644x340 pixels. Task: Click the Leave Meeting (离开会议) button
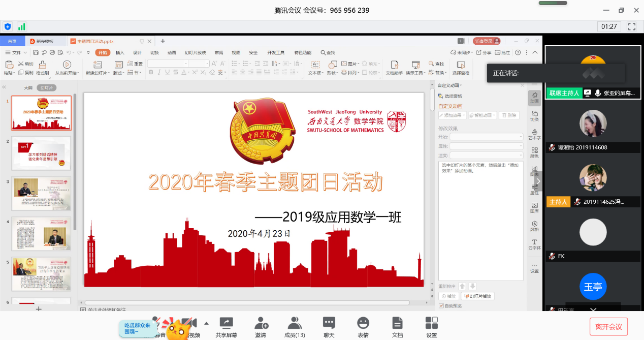(608, 327)
